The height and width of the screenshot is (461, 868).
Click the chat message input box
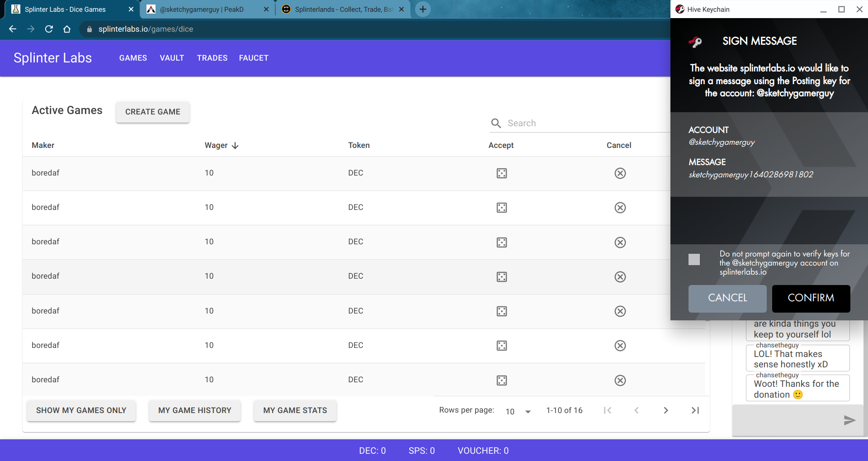click(x=787, y=420)
